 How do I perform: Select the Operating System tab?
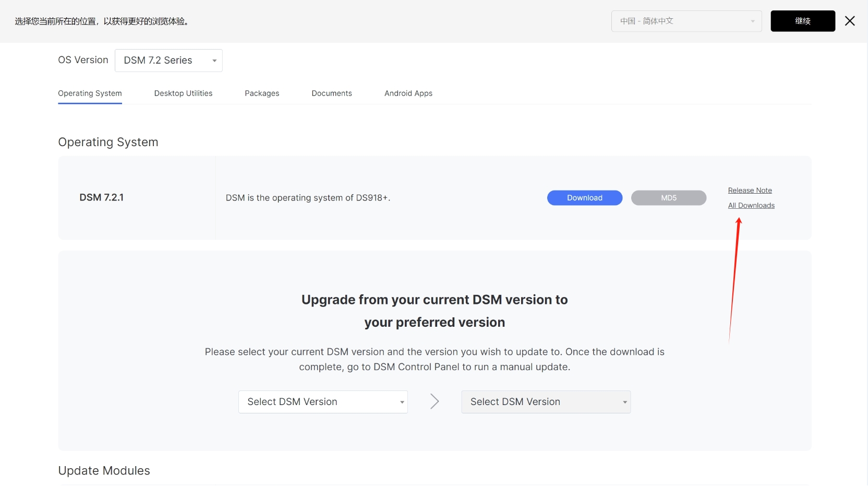tap(90, 93)
